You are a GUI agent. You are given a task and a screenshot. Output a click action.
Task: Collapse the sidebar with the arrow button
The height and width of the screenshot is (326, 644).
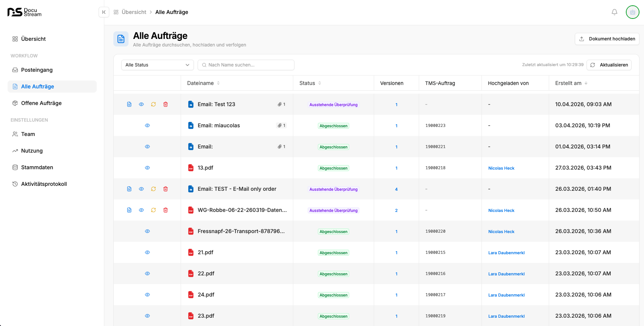pos(104,12)
